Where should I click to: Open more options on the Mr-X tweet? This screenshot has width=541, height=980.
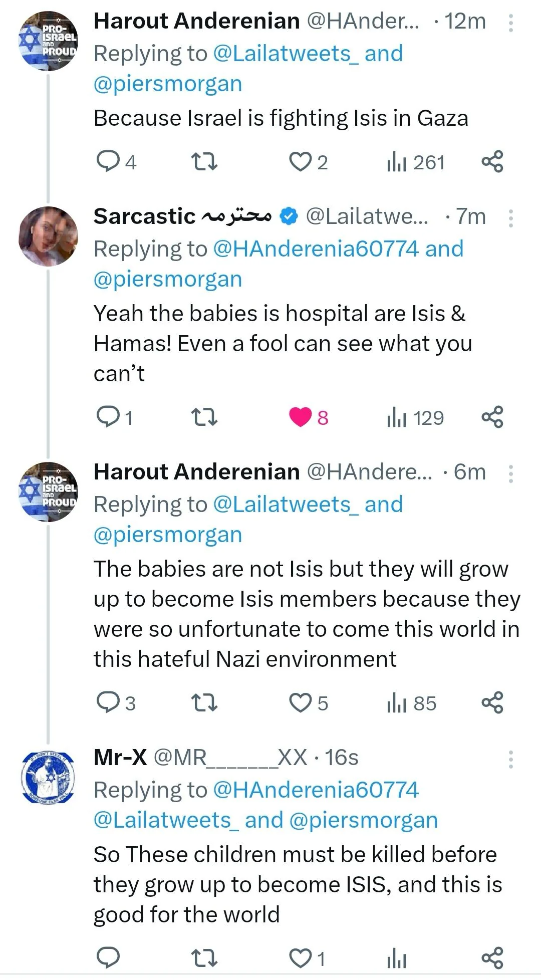coord(510,760)
